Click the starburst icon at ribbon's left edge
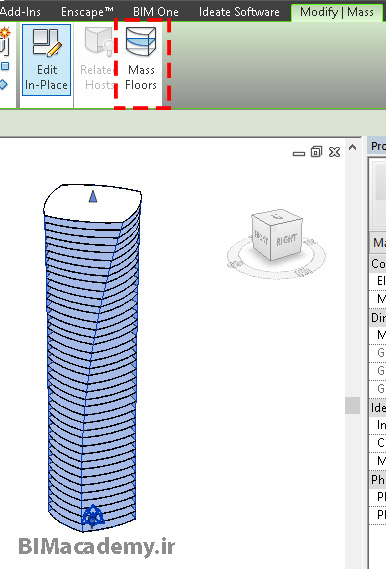This screenshot has width=386, height=569. pyautogui.click(x=5, y=33)
